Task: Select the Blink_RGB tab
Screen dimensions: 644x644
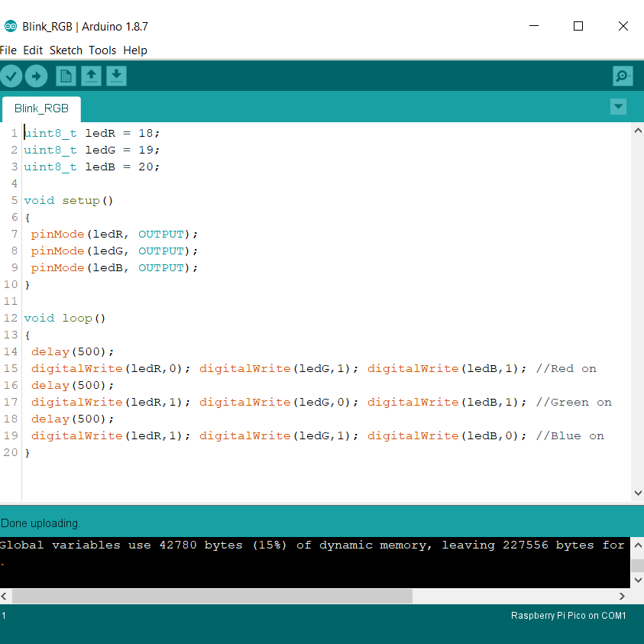Action: tap(41, 108)
